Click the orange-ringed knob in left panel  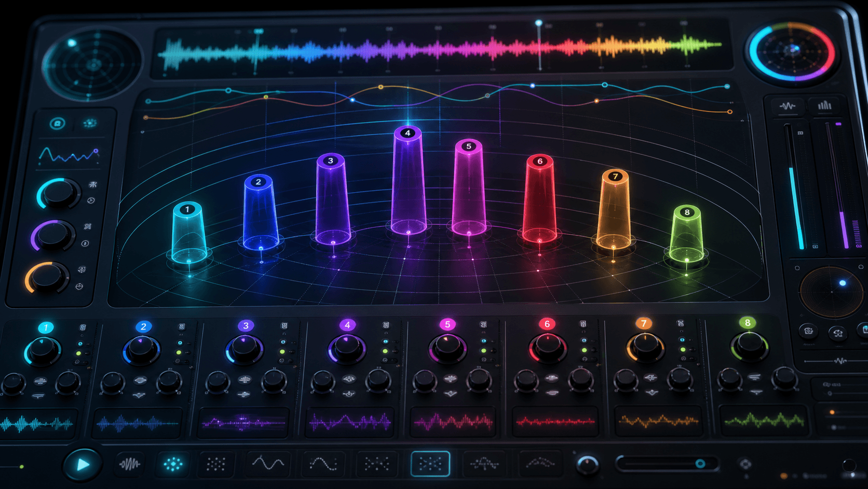tap(47, 277)
